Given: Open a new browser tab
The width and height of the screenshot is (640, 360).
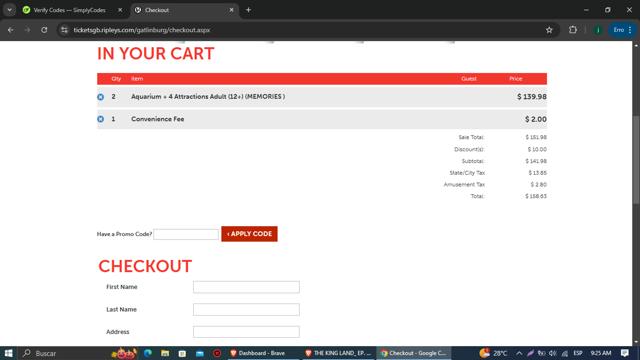Looking at the screenshot, I should pos(248,10).
